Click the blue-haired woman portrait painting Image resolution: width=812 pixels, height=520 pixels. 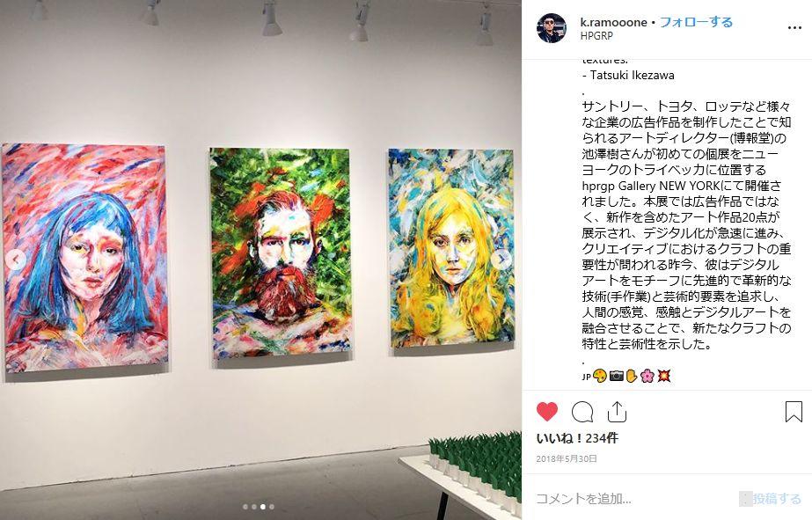click(x=85, y=258)
